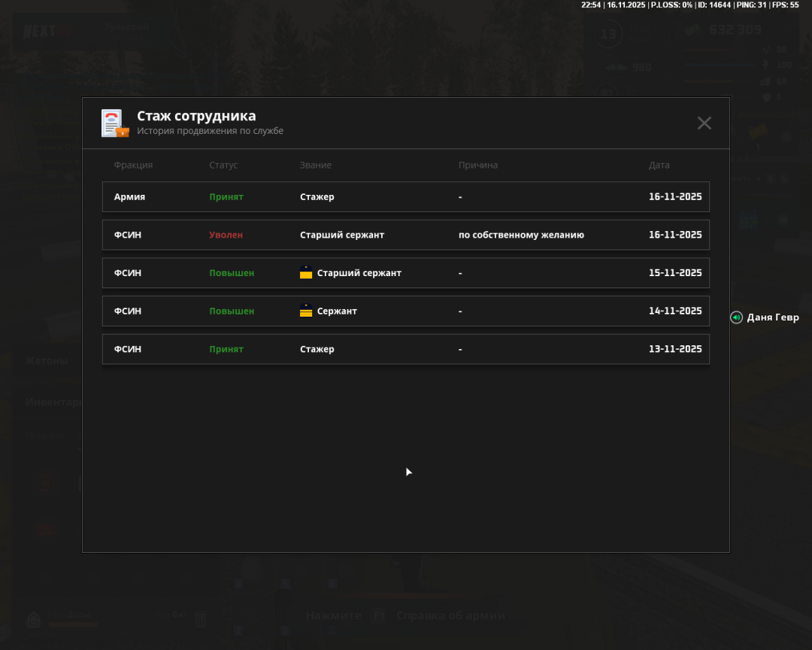
Task: Close the Стаж сотрудника dialog
Action: point(704,123)
